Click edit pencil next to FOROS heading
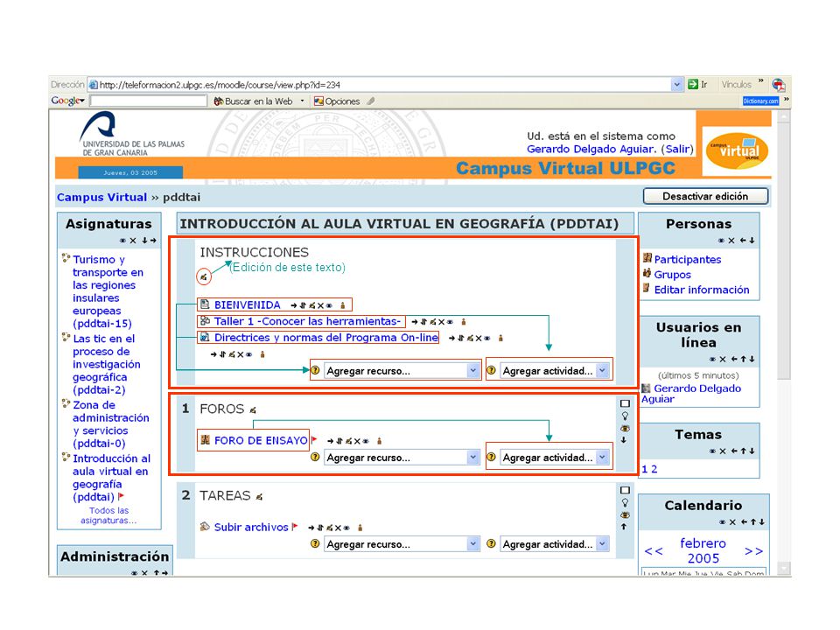 tap(253, 410)
